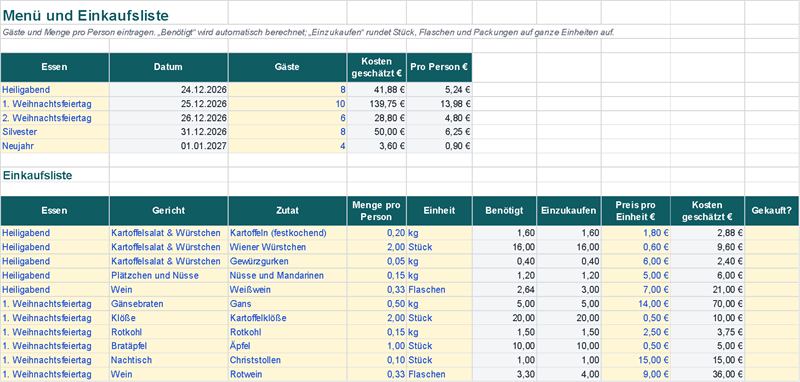Image resolution: width=800 pixels, height=382 pixels.
Task: Click the 'Einkaufsliste' section heading
Action: pos(38,175)
